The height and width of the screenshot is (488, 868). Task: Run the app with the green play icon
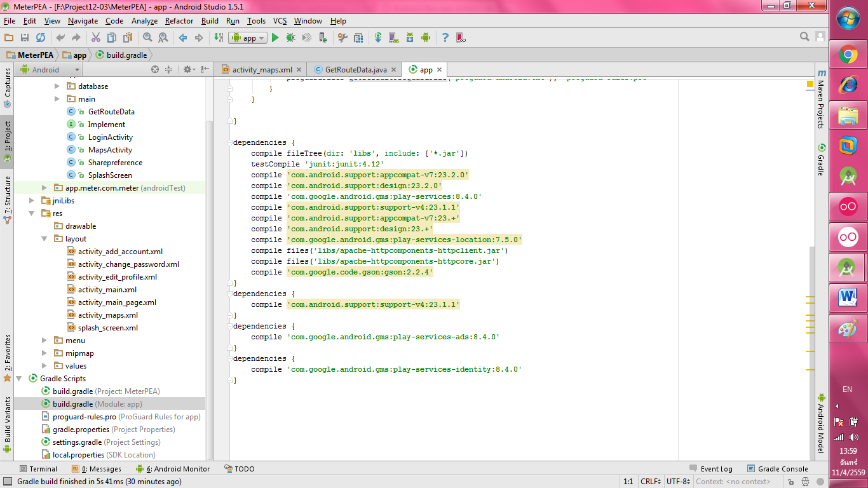(275, 37)
